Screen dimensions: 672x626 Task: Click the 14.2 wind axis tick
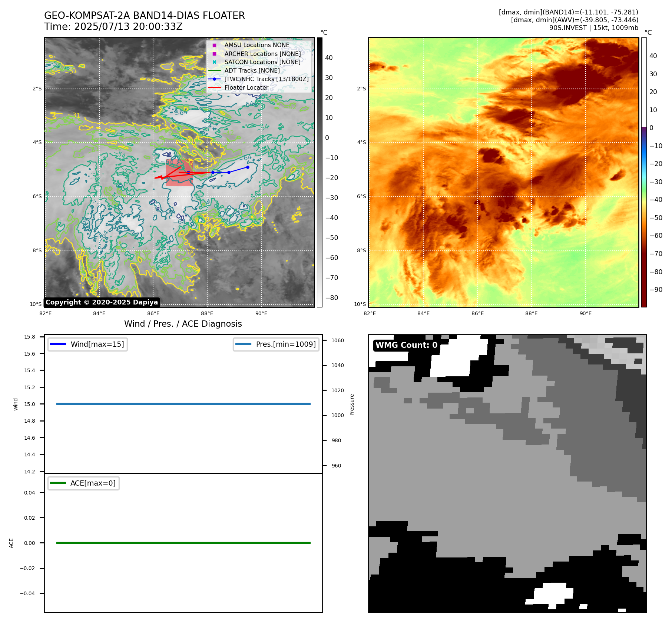[30, 472]
